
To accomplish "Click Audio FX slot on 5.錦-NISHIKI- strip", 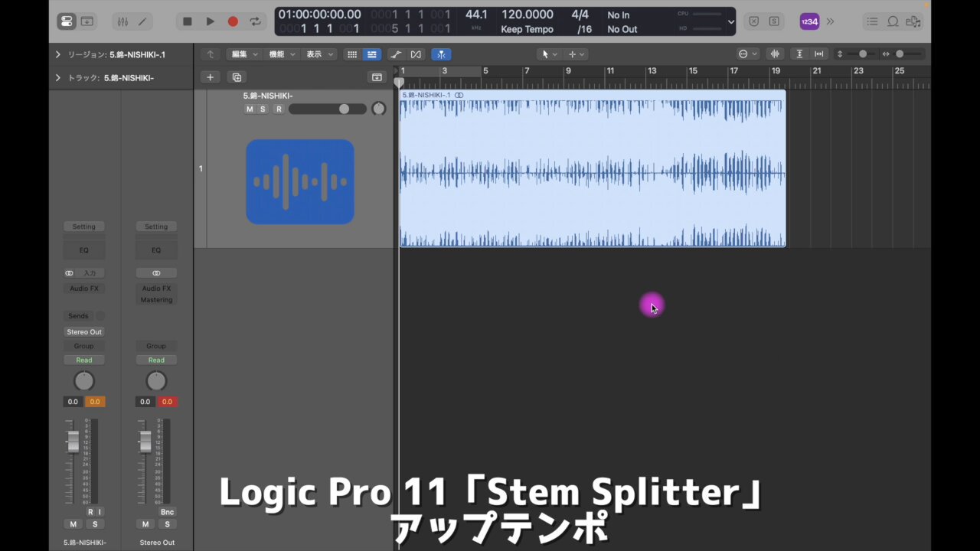I will [84, 289].
